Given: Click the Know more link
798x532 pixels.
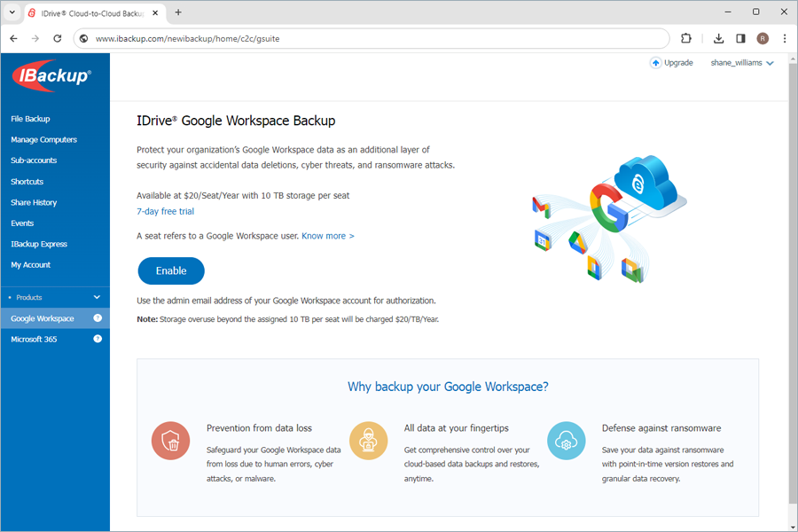Looking at the screenshot, I should [328, 236].
